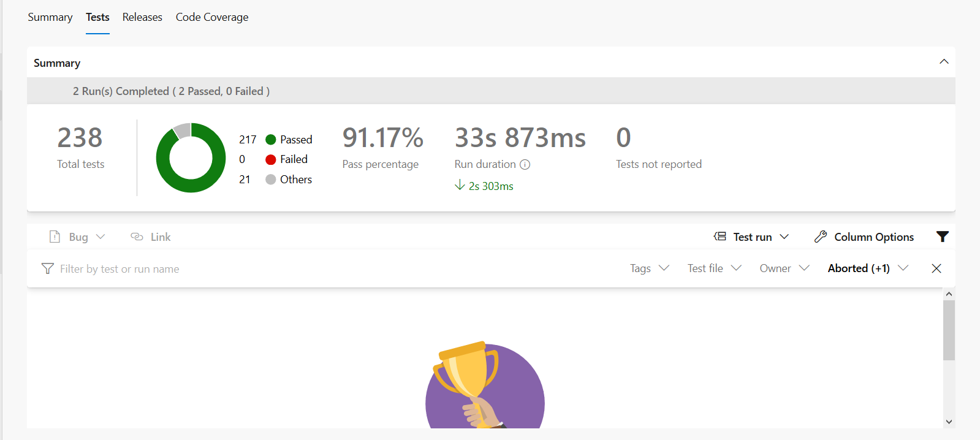Open the Tags dropdown
The image size is (980, 440).
pos(649,268)
